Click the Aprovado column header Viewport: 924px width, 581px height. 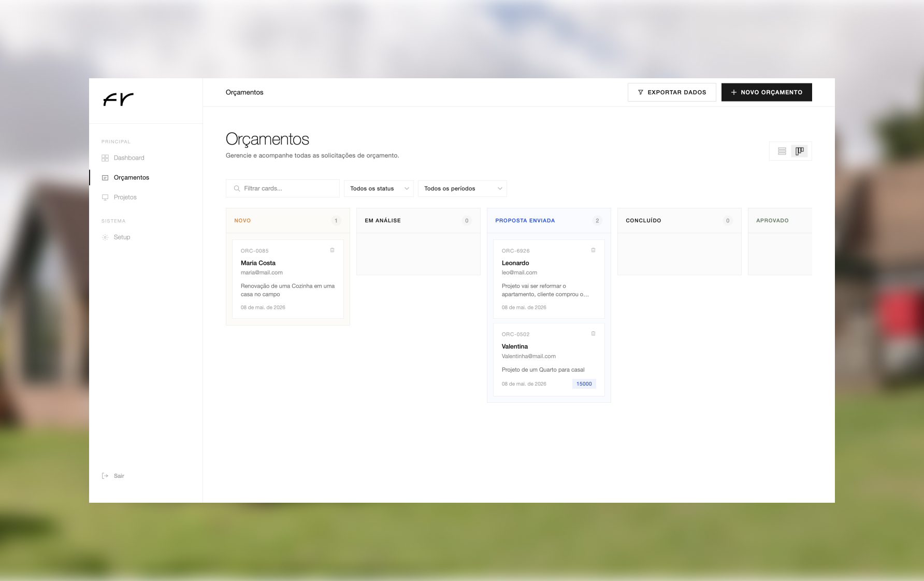point(780,221)
